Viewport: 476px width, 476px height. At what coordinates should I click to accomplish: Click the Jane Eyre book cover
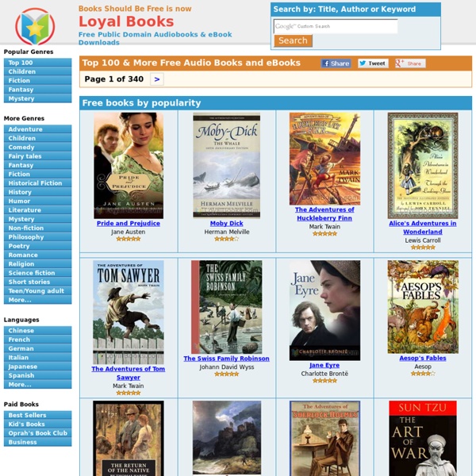pos(324,310)
